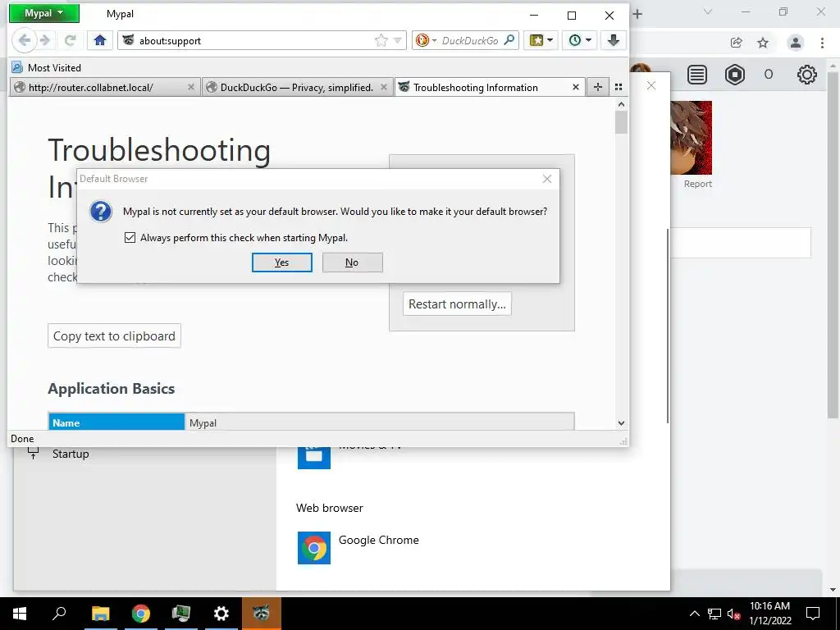The width and height of the screenshot is (840, 630).
Task: Open a new Chrome tab
Action: click(637, 14)
